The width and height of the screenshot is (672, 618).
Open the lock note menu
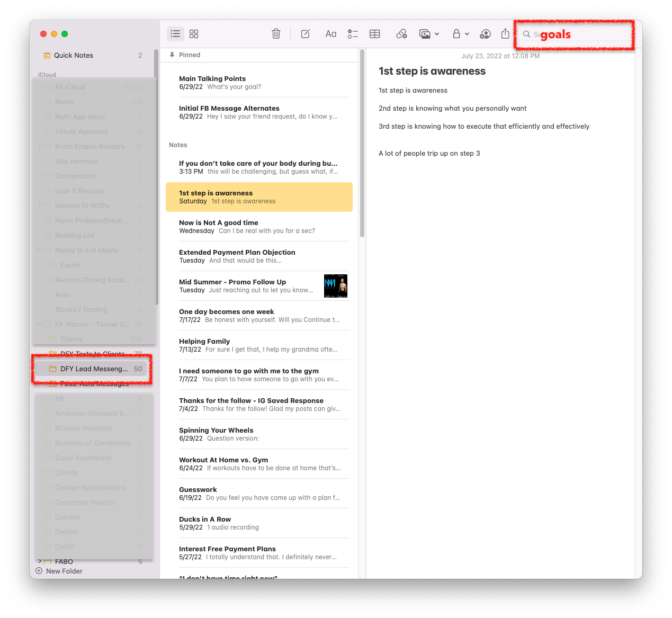click(461, 34)
